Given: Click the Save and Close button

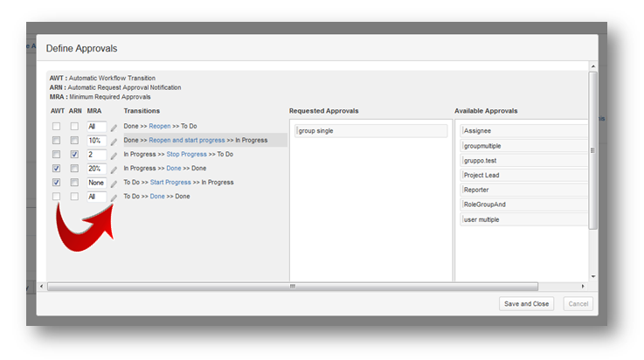Looking at the screenshot, I should click(526, 304).
